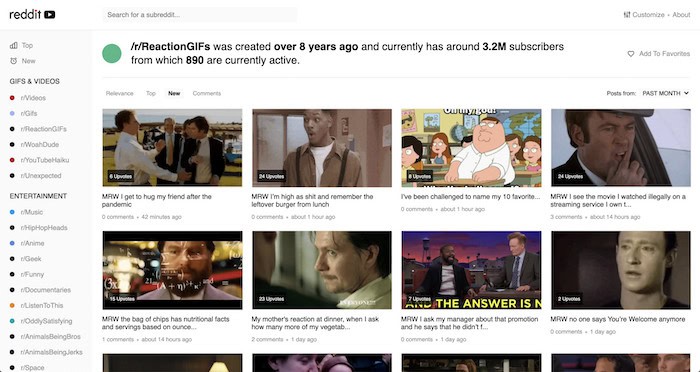Image resolution: width=700 pixels, height=372 pixels.
Task: Click the heart icon for Add To Favorites
Action: (x=631, y=54)
